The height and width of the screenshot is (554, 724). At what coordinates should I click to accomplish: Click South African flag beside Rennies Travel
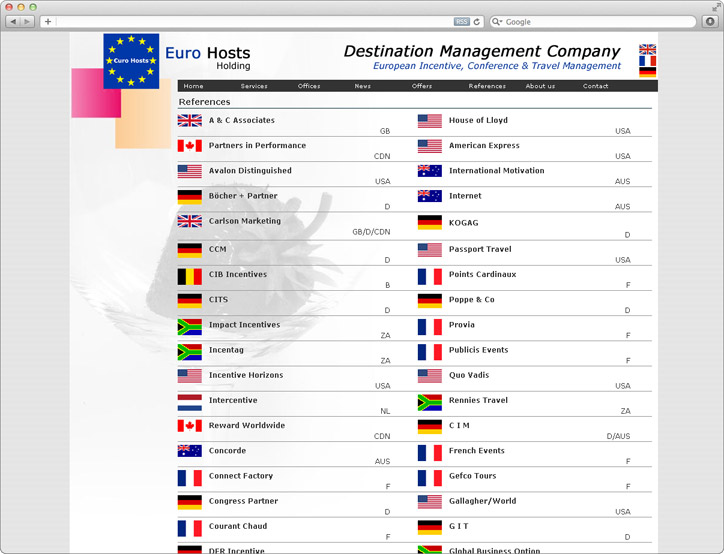[x=430, y=403]
